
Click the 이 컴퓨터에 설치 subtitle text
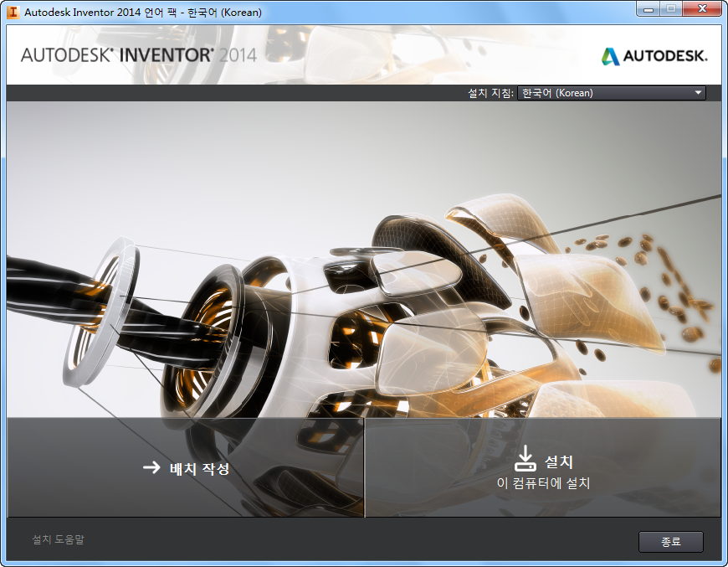pyautogui.click(x=543, y=483)
